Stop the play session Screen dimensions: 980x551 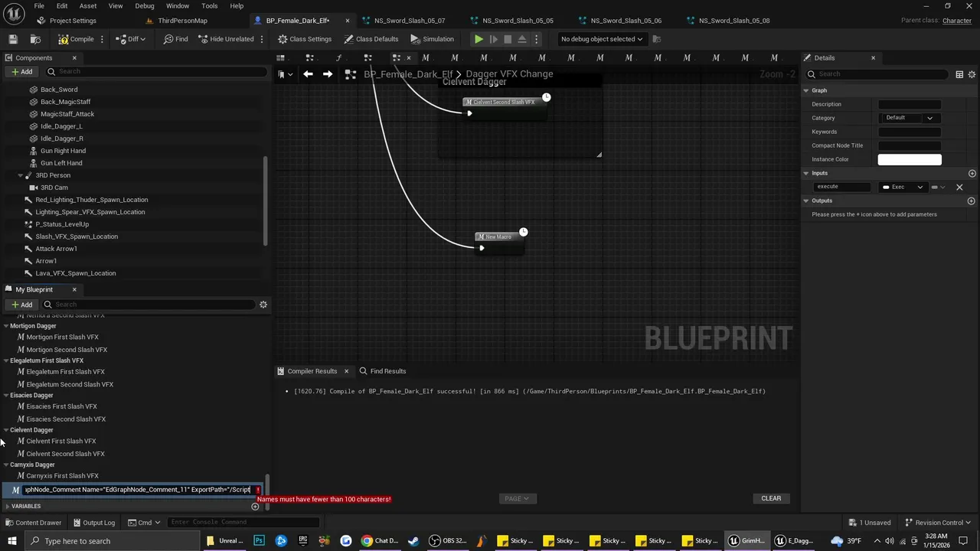point(508,39)
